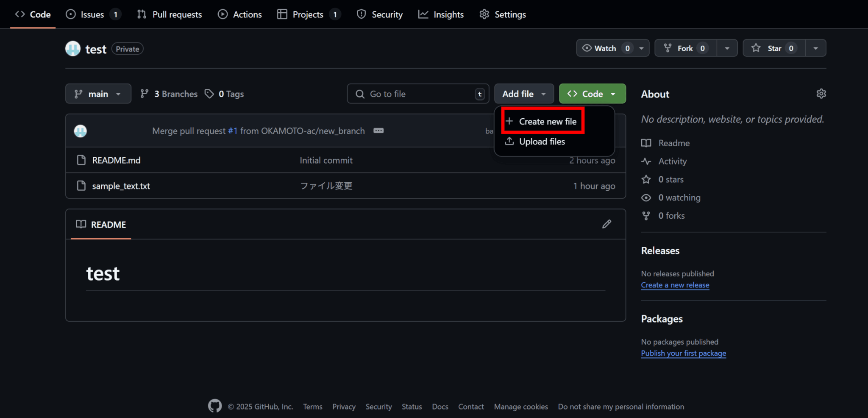Open footer Status link
The height and width of the screenshot is (418, 868).
pyautogui.click(x=412, y=407)
